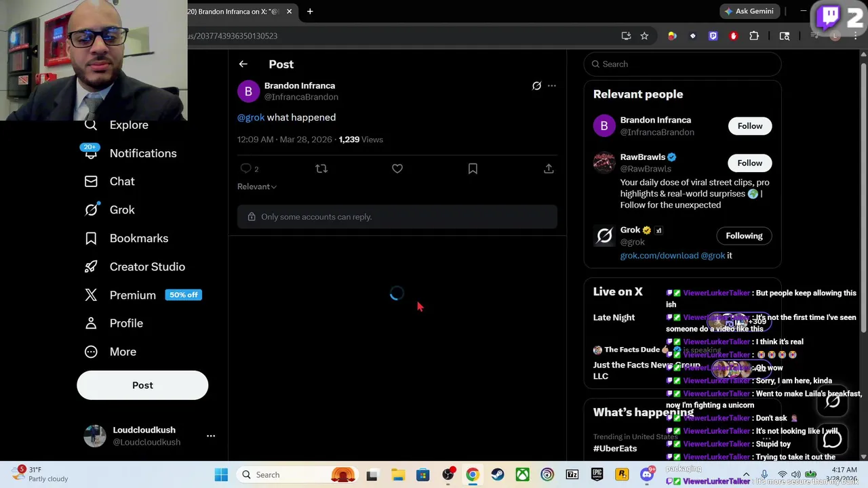Image resolution: width=868 pixels, height=488 pixels.
Task: Open Brandon Infranca's avatar in Relevant people
Action: coord(604,126)
